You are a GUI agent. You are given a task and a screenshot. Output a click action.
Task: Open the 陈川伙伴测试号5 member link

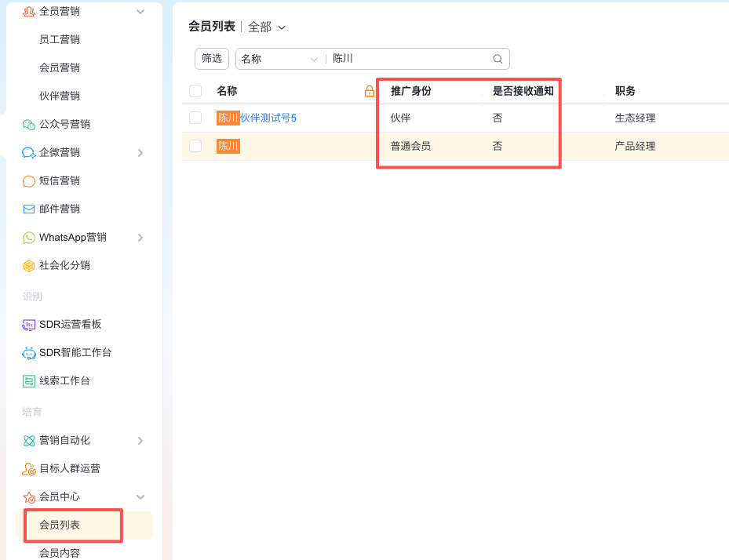[x=268, y=118]
